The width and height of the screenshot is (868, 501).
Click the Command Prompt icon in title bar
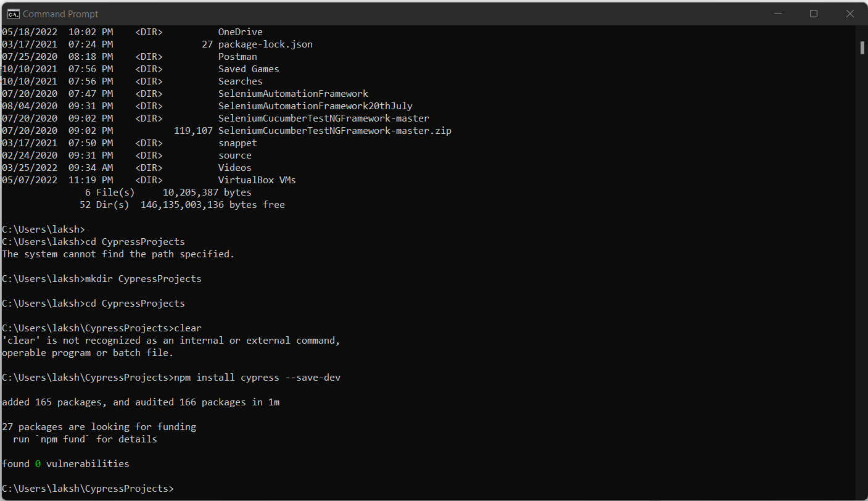pos(12,14)
